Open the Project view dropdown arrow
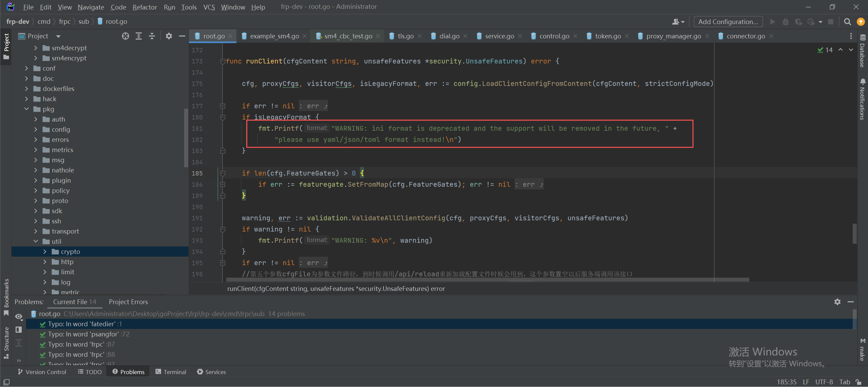The height and width of the screenshot is (387, 868). click(58, 36)
